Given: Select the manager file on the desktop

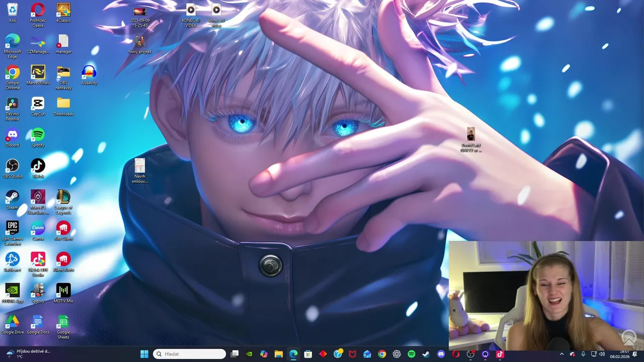Looking at the screenshot, I should 63,44.
